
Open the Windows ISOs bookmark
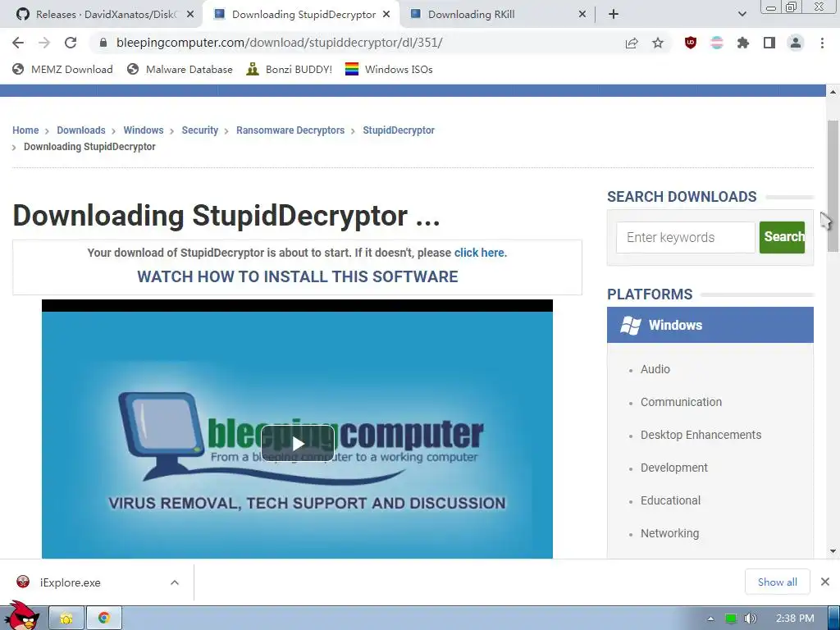click(x=389, y=69)
